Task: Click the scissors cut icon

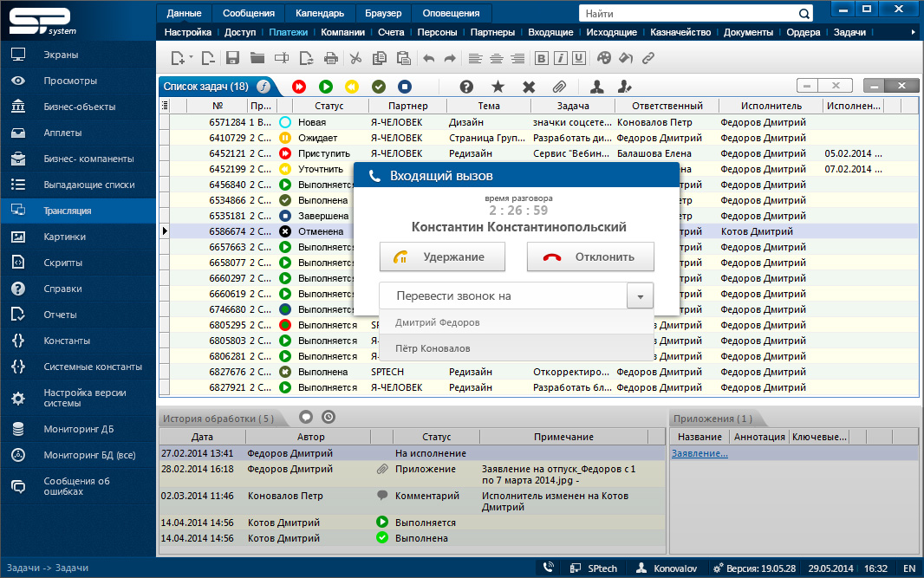Action: point(355,59)
